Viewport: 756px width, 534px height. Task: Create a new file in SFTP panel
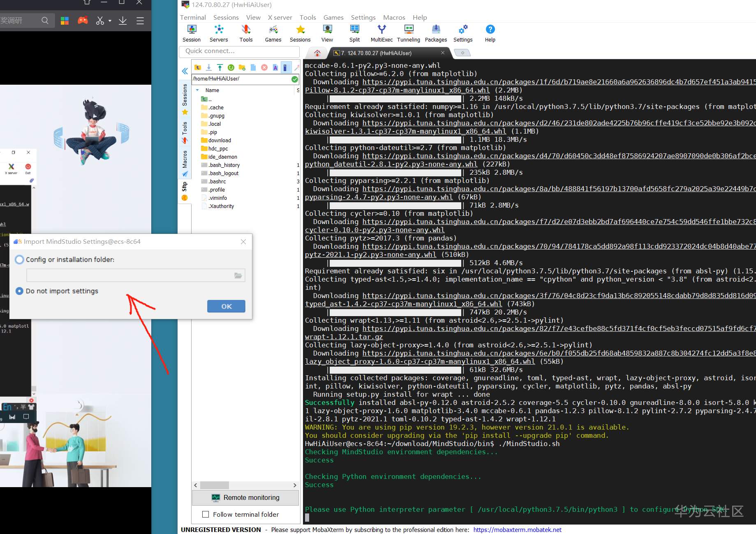pos(253,67)
